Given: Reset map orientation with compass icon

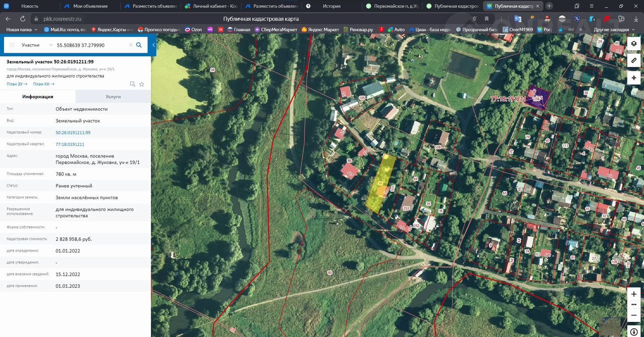Looking at the screenshot, I should (634, 331).
